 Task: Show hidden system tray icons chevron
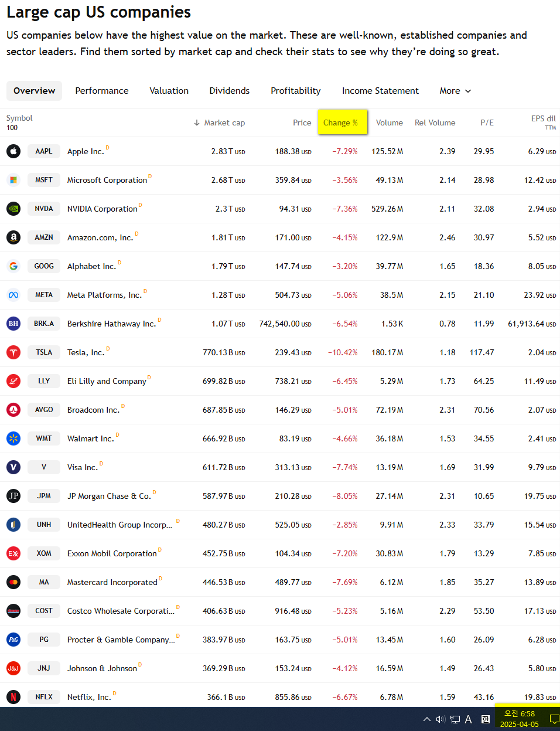click(426, 719)
